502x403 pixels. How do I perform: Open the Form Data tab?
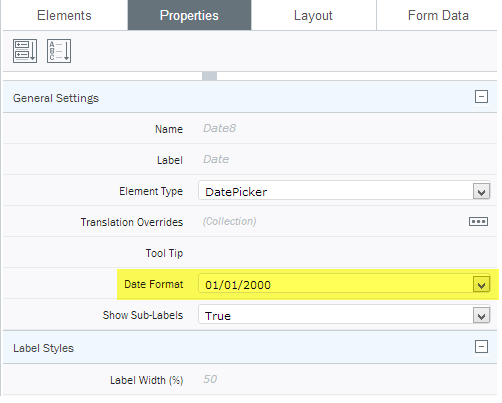(438, 15)
